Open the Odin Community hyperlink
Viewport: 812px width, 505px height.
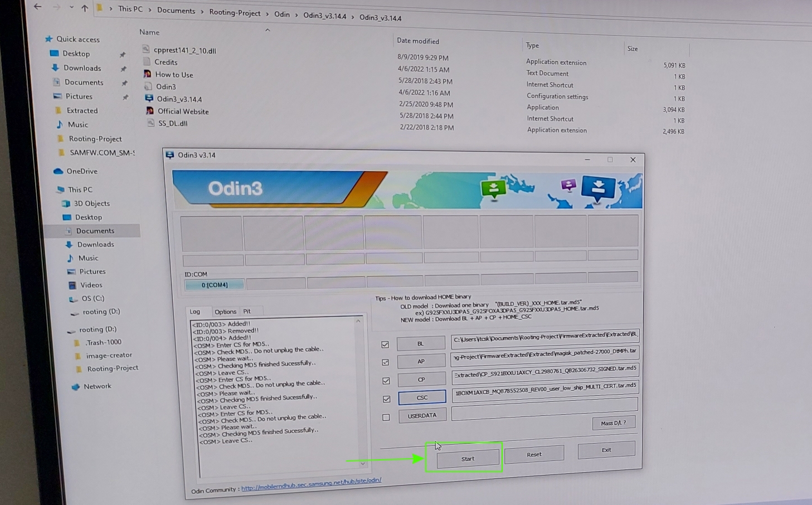tap(311, 484)
